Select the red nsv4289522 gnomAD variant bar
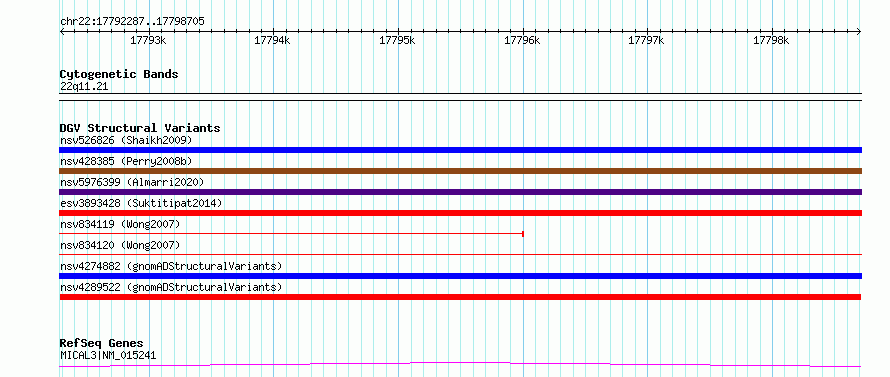The image size is (890, 377). click(460, 297)
